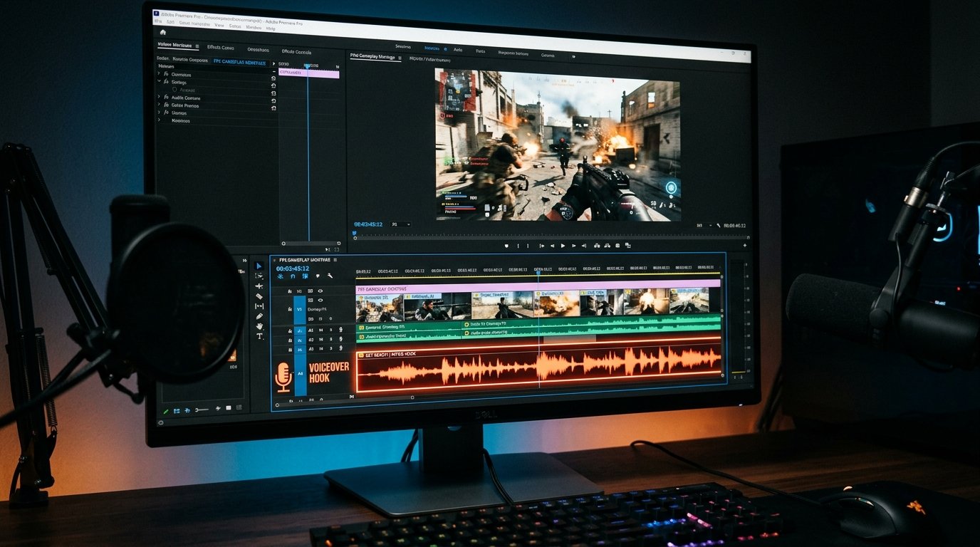Mark In point in Program Monitor
The width and height of the screenshot is (980, 547).
[518, 246]
